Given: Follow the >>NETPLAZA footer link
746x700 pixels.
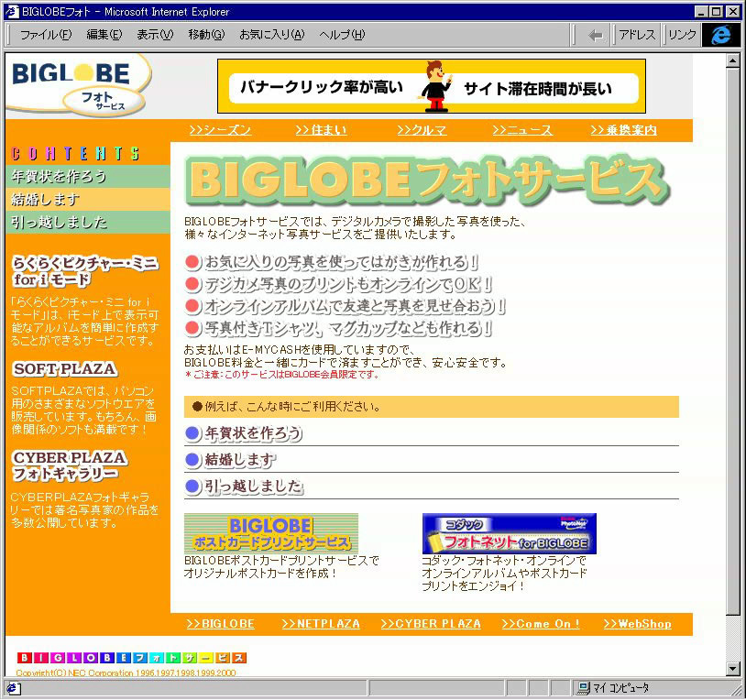Looking at the screenshot, I should click(321, 624).
